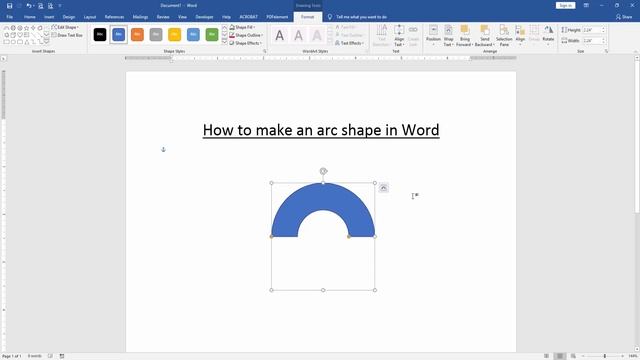
Task: Click the Undo arrow icon
Action: pyautogui.click(x=28, y=6)
